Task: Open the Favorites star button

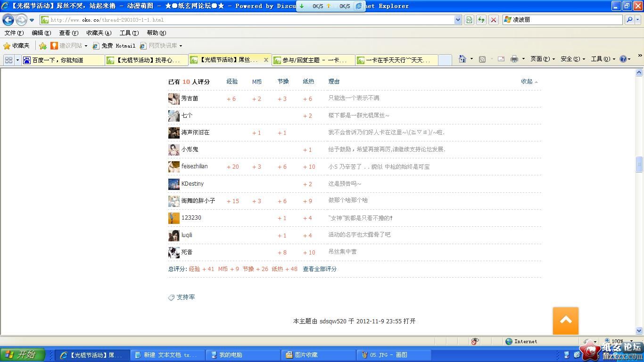Action: [17, 46]
